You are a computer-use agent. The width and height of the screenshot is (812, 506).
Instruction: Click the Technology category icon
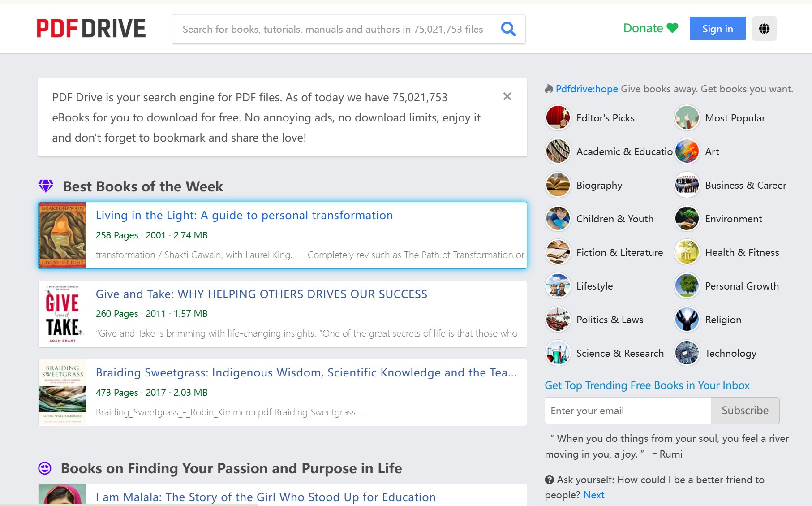(x=687, y=353)
